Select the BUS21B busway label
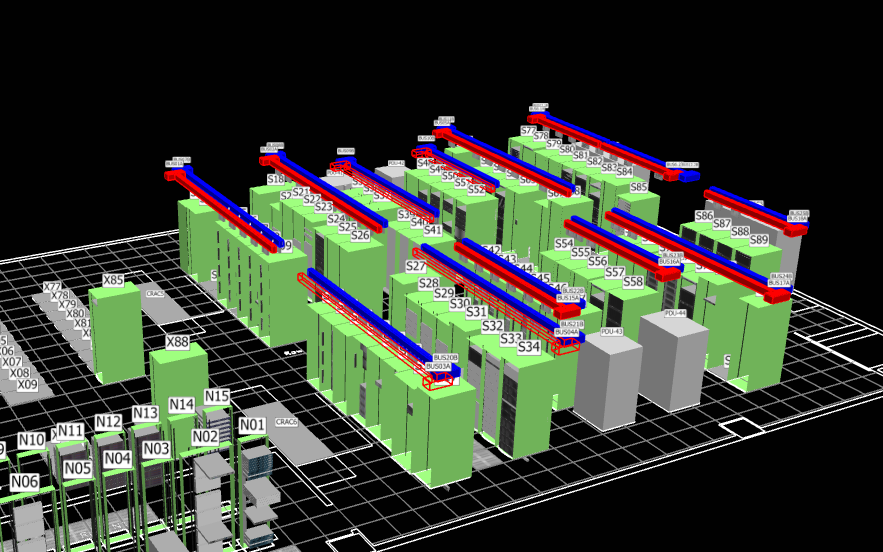The width and height of the screenshot is (883, 552). [572, 324]
